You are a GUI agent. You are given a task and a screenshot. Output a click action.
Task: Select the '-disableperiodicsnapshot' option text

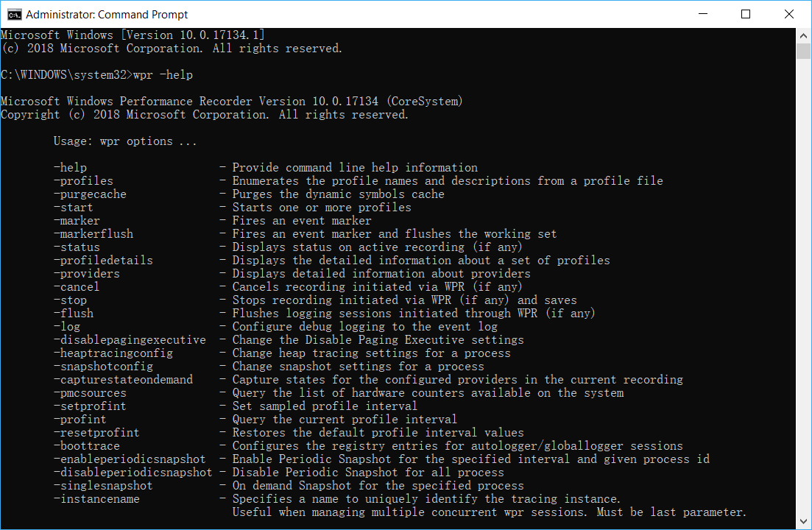133,473
